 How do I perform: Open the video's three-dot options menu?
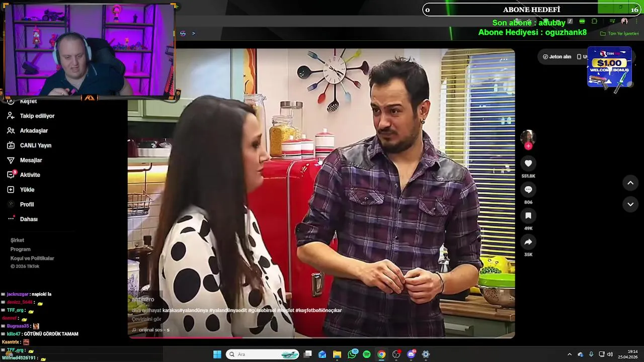pyautogui.click(x=504, y=59)
